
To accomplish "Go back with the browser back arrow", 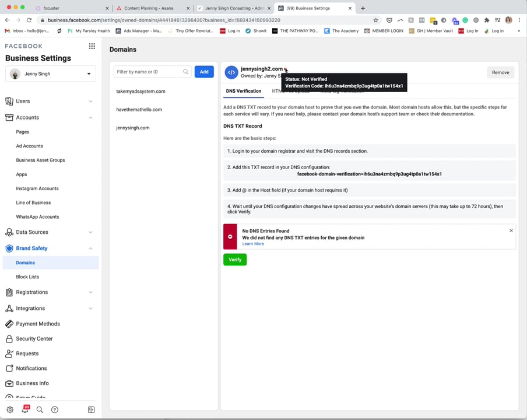I will click(8, 20).
